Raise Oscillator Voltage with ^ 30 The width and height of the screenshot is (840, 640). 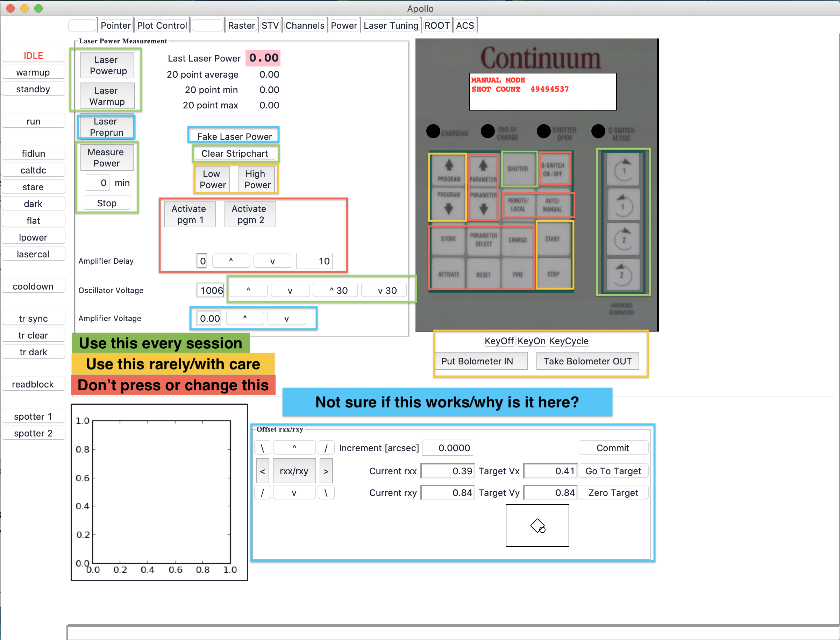point(335,290)
